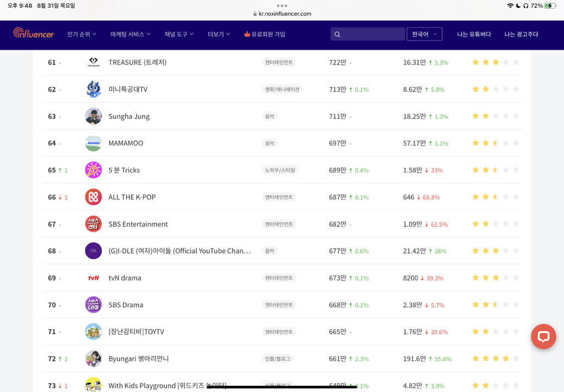Click 음악 tag on MAMAMOO row

[x=269, y=143]
